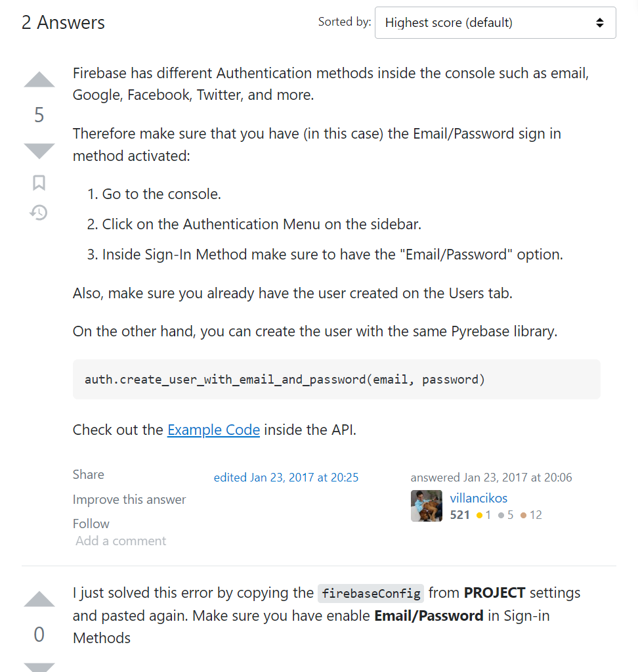Downvote the second answer

pos(39,667)
